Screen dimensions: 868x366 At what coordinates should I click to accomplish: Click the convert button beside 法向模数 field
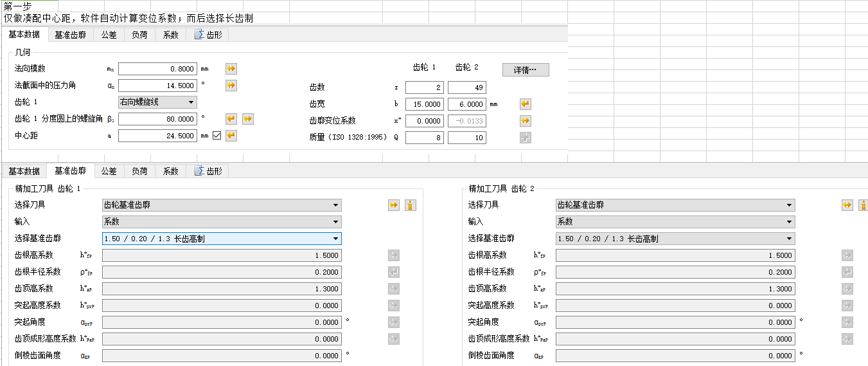coord(231,69)
